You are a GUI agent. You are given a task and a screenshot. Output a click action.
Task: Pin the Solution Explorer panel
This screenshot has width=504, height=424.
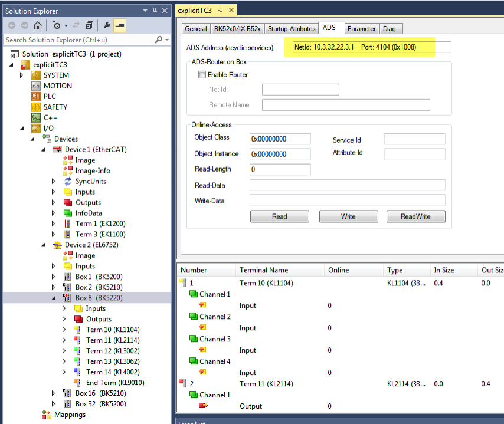[155, 11]
